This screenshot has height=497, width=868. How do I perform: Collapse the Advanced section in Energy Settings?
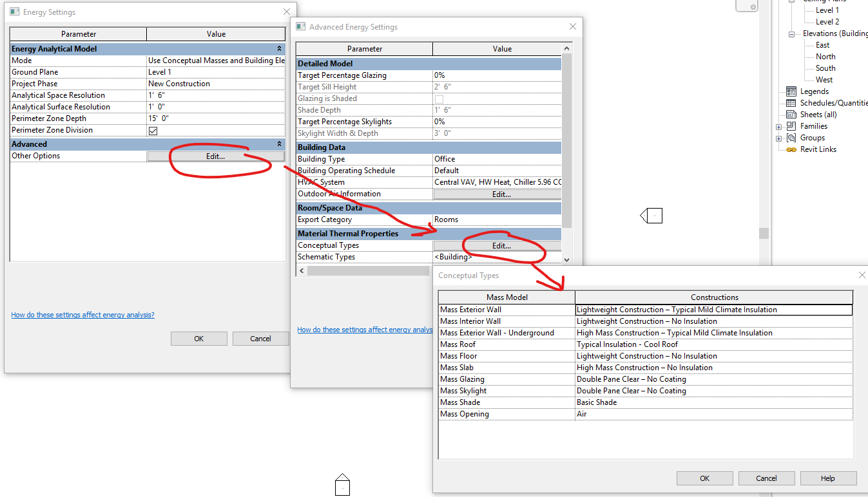pyautogui.click(x=279, y=144)
